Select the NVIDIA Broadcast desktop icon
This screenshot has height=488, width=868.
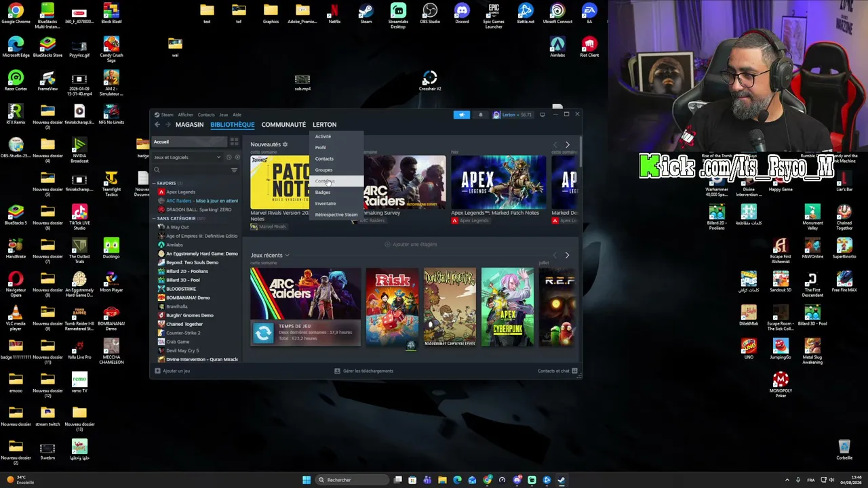[79, 149]
